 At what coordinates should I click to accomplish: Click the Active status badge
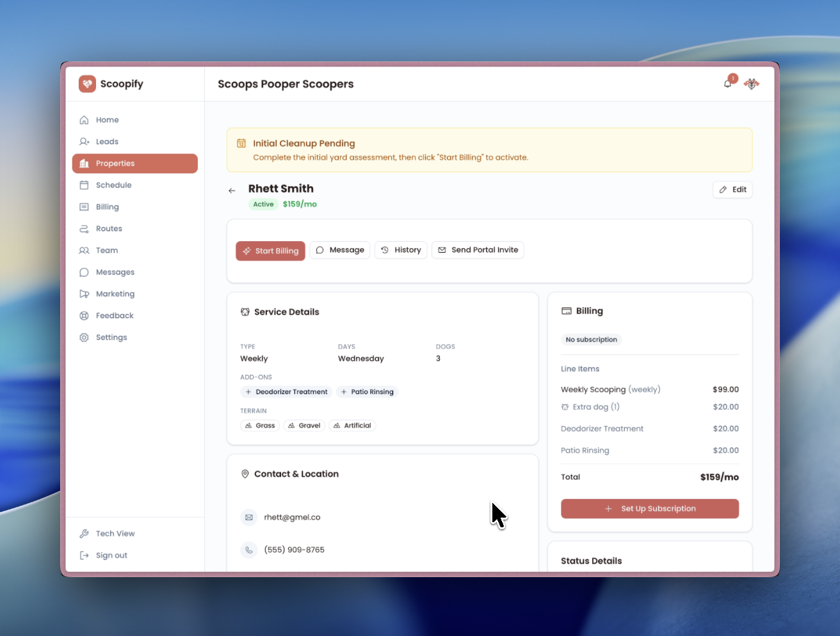263,204
